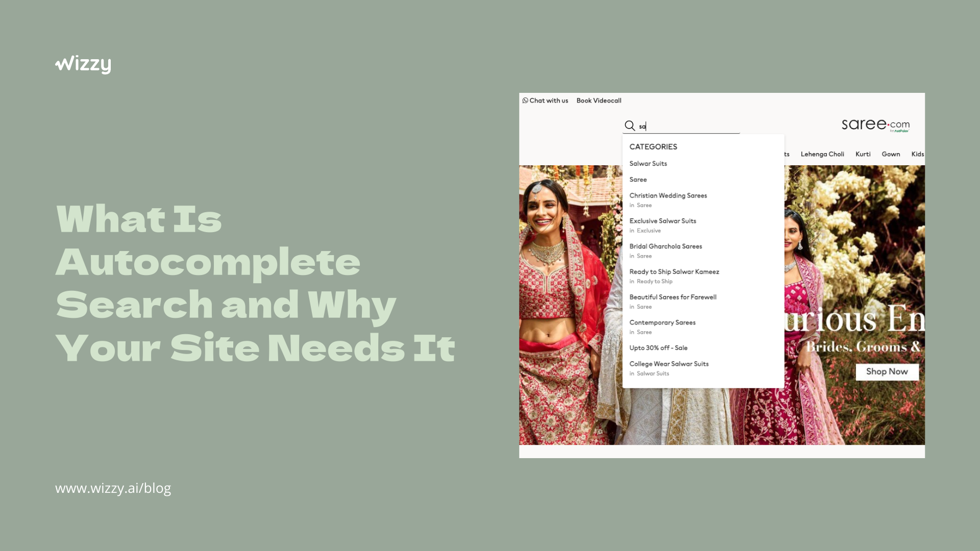Click the WhatsApp icon next to Chat
The width and height of the screenshot is (980, 551).
pyautogui.click(x=525, y=100)
